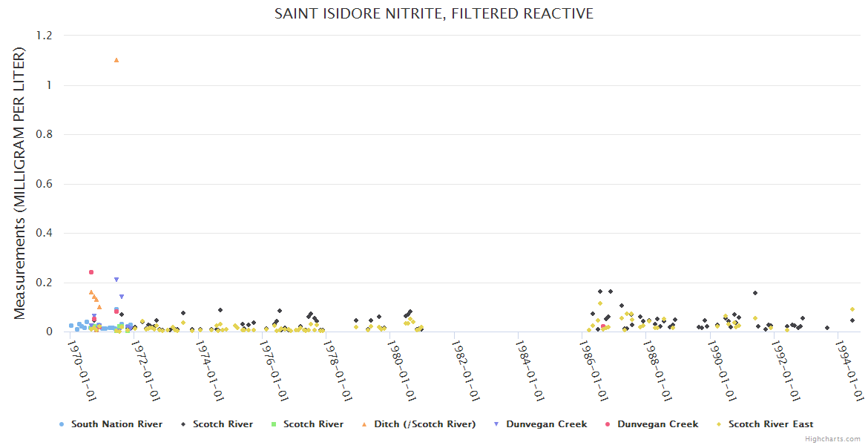
Task: Click the purple triangle data point near 0.21
Action: point(116,280)
